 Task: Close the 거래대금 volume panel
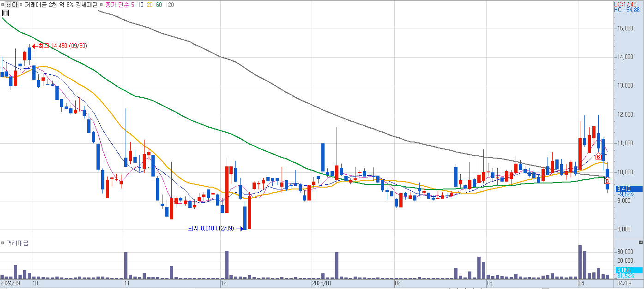point(640,242)
